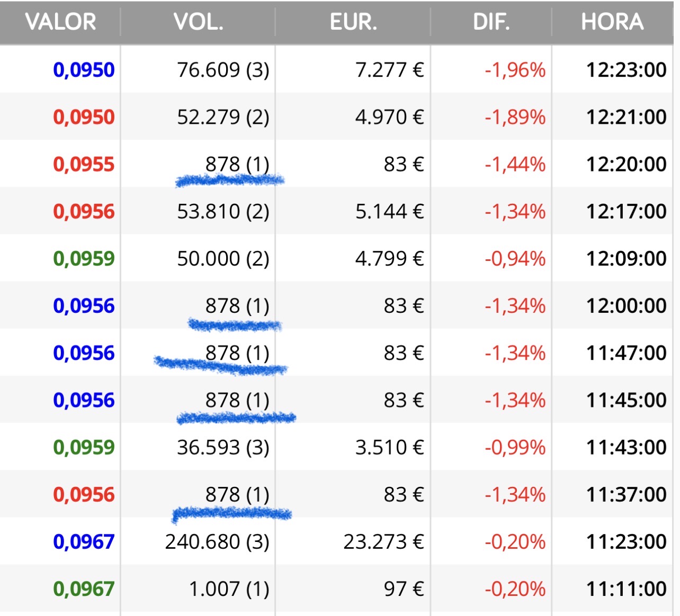
Task: Click the blue 0,0950 value at 12:23:00
Action: coord(84,70)
